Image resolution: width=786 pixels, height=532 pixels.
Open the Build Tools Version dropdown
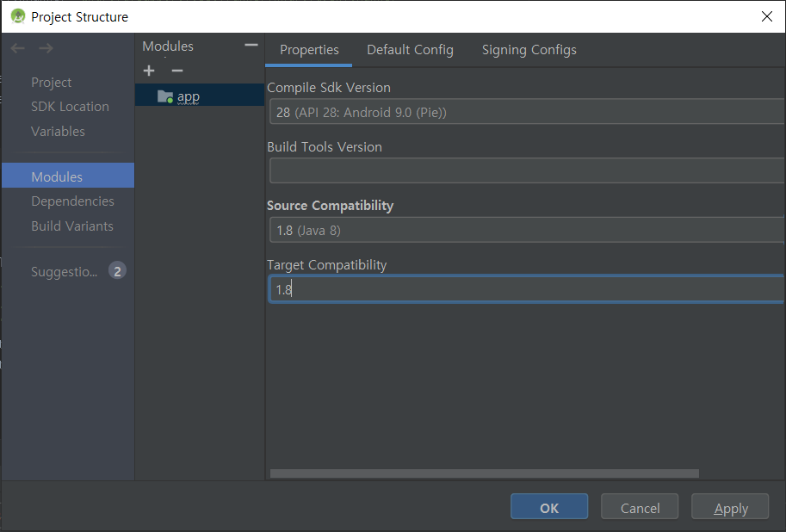(527, 171)
